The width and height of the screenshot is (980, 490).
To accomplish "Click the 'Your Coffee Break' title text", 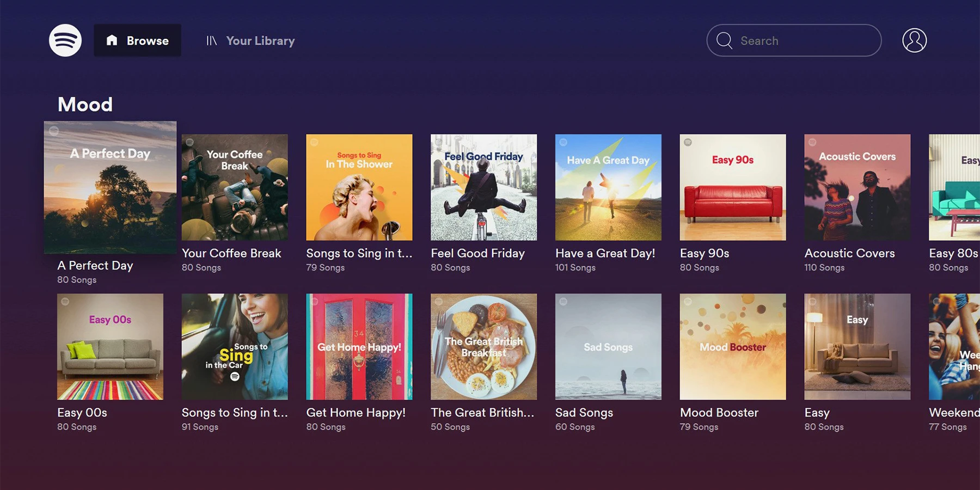I will [x=231, y=253].
